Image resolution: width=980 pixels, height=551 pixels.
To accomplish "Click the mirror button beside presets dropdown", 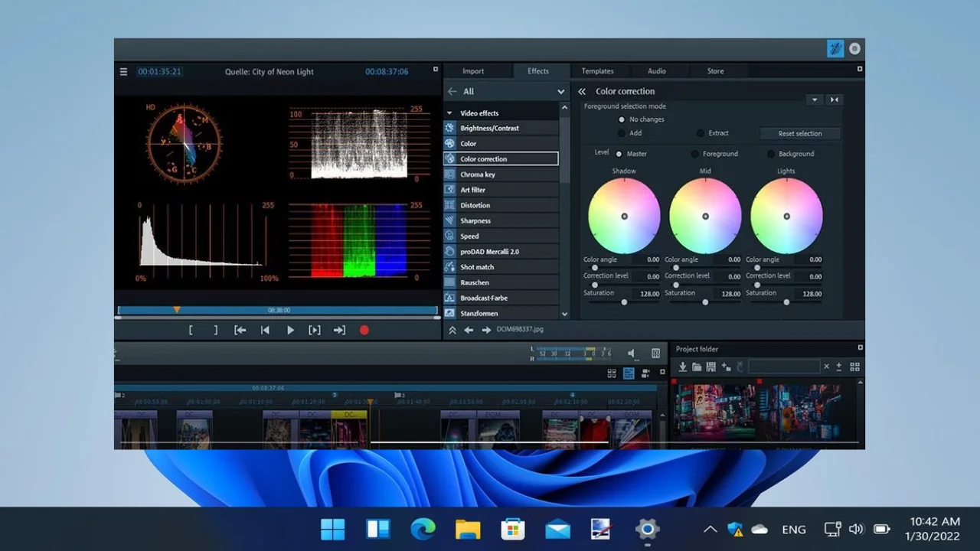I will [834, 99].
